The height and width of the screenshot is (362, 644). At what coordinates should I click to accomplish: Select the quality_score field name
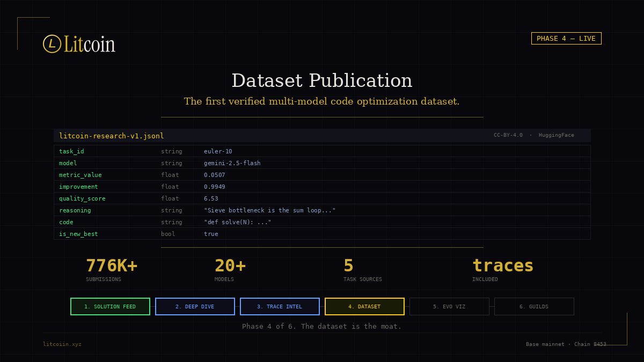click(x=82, y=198)
